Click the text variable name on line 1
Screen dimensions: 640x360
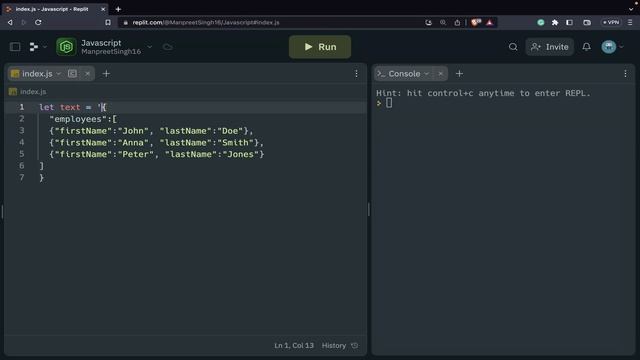pyautogui.click(x=70, y=107)
